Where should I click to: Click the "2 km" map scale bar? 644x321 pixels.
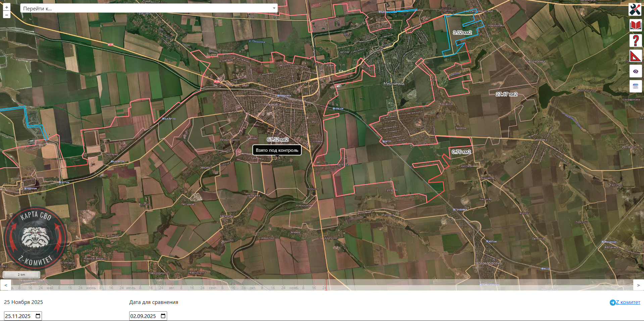pyautogui.click(x=21, y=275)
